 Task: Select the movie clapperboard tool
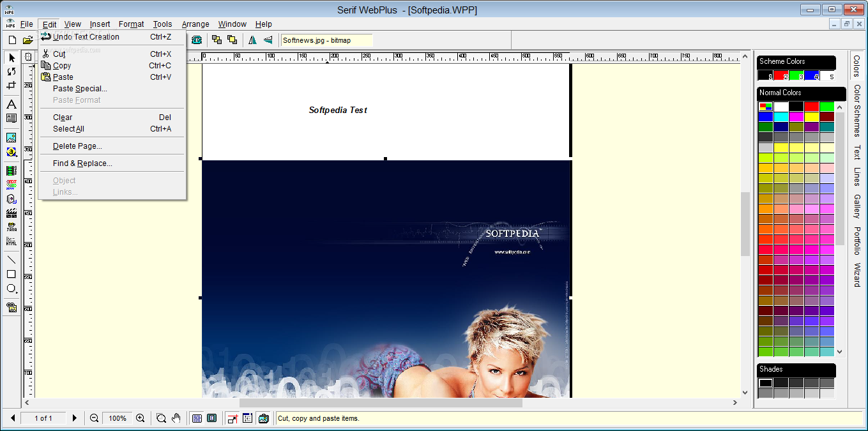click(11, 213)
